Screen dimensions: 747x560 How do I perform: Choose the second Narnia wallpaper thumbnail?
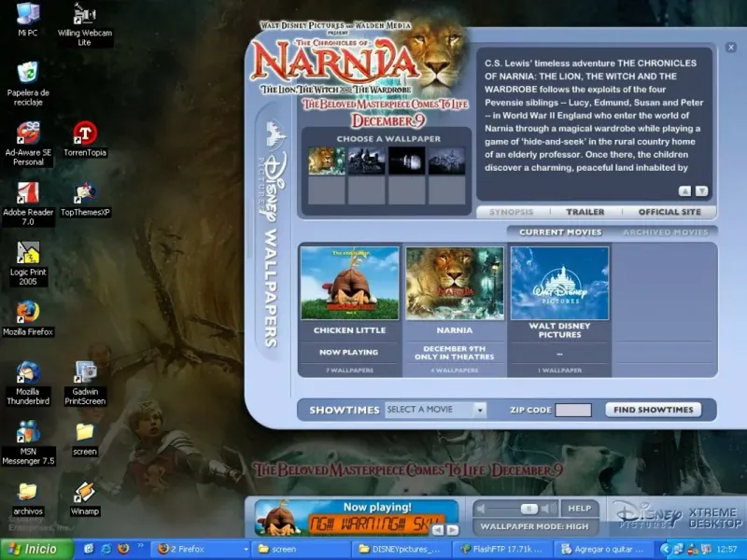pos(367,161)
